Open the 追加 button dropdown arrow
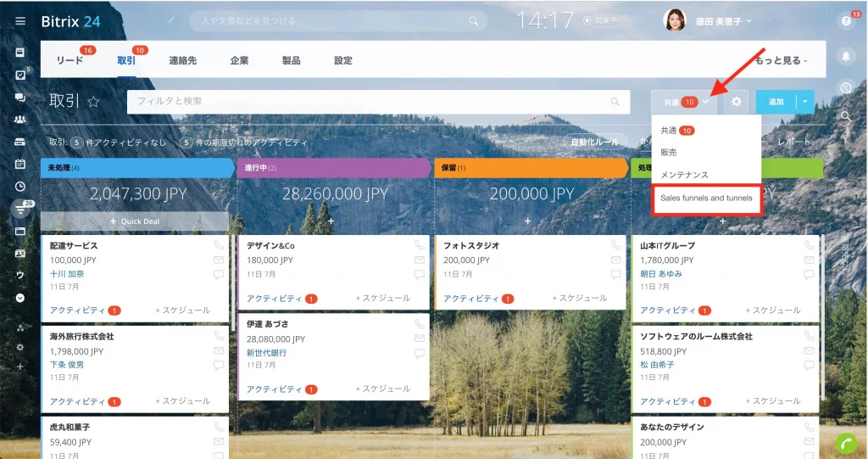Image resolution: width=868 pixels, height=459 pixels. click(805, 102)
